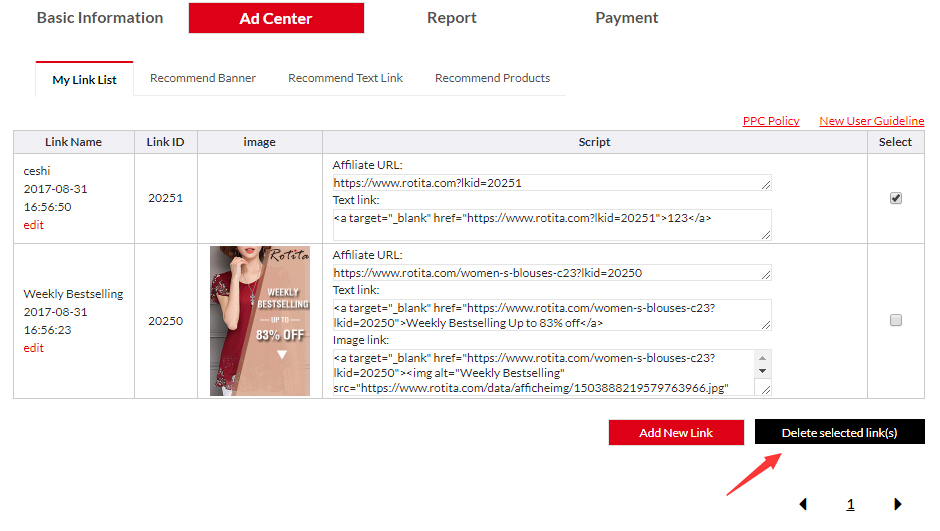The image size is (940, 531).
Task: Click the Weekly Bestselling link name text
Action: click(73, 294)
